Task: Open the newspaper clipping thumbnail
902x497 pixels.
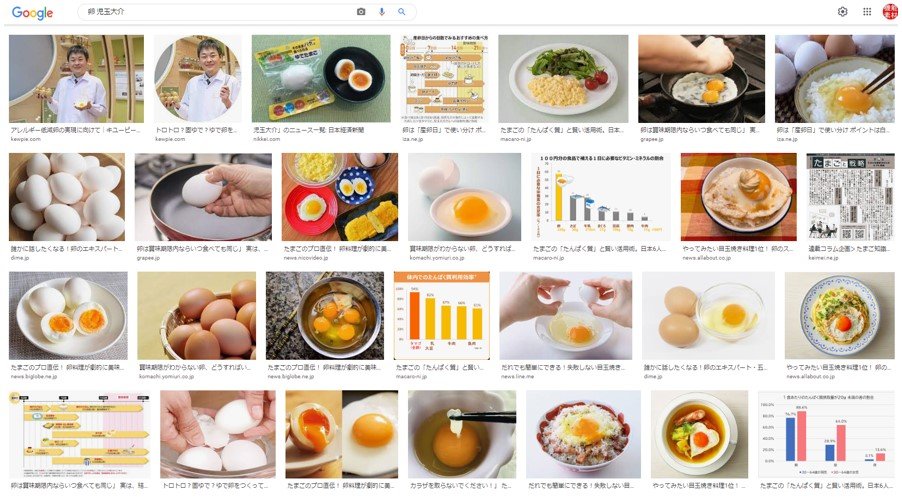Action: [x=851, y=197]
